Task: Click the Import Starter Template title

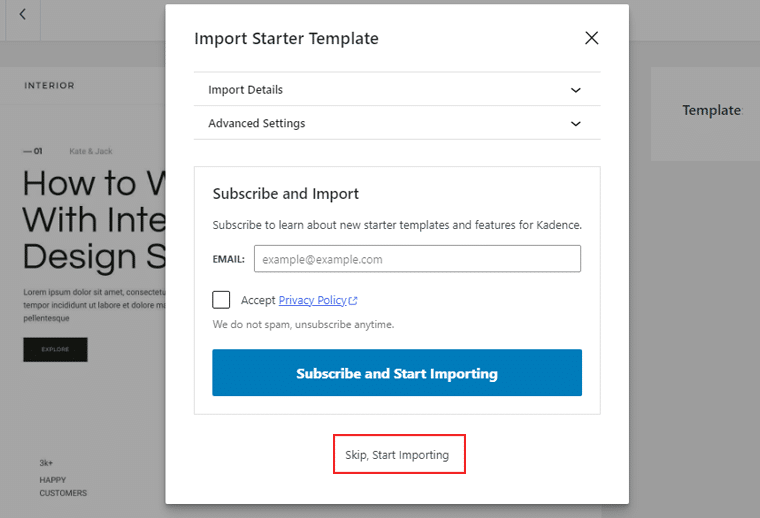Action: point(286,38)
